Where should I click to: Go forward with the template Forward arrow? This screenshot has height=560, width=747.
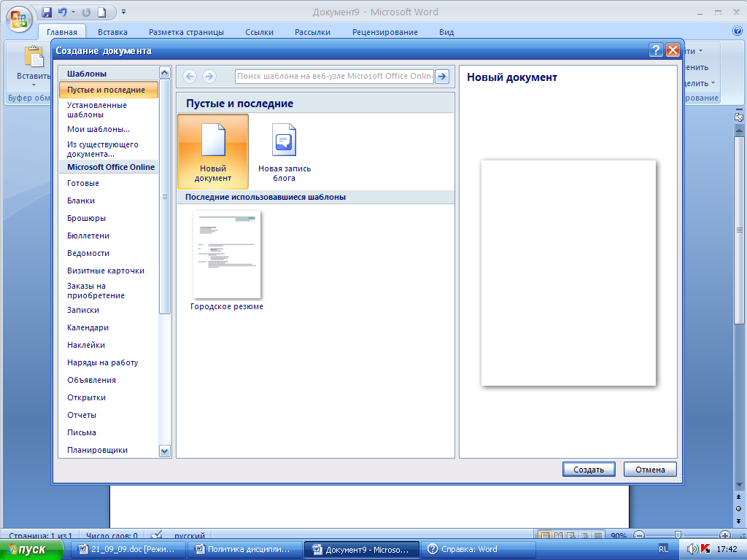(209, 76)
